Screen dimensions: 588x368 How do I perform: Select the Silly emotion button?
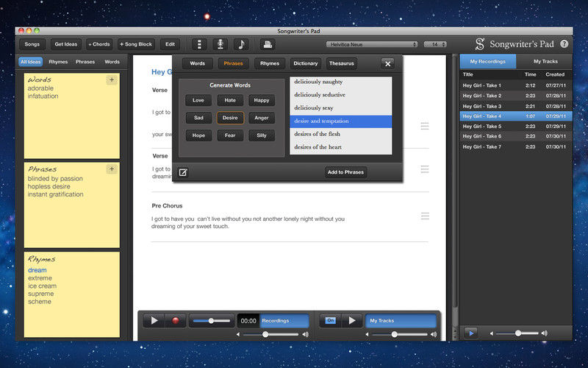pos(262,135)
